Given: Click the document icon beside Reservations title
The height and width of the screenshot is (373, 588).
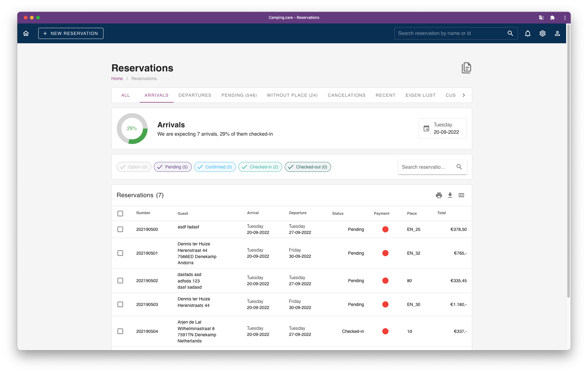Looking at the screenshot, I should coord(466,68).
